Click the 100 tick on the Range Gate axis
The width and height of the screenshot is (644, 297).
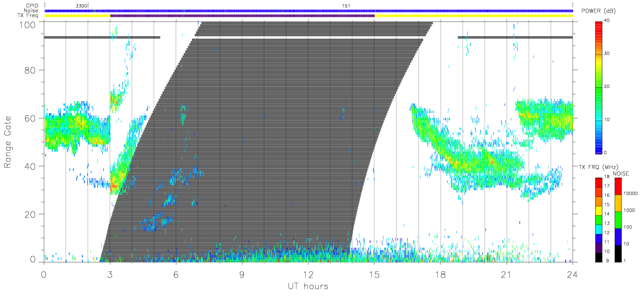point(27,25)
